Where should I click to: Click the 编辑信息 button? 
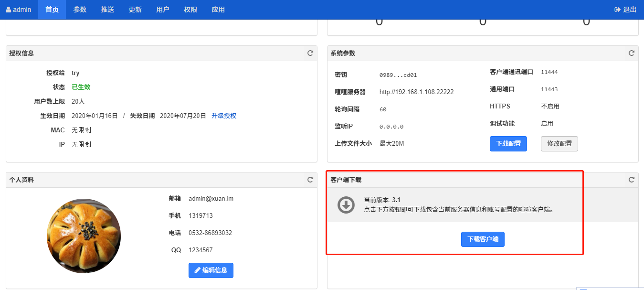pos(211,270)
